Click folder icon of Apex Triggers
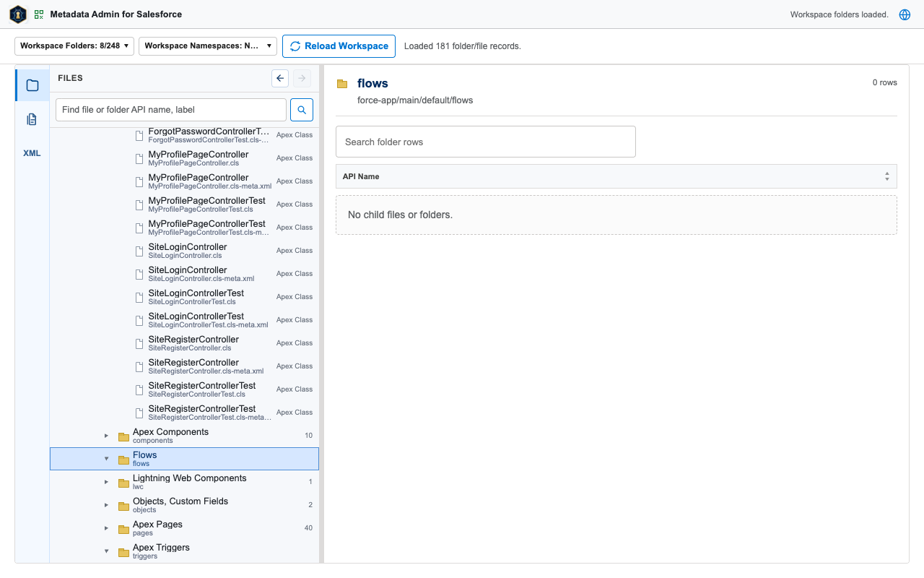The height and width of the screenshot is (578, 924). coord(123,552)
